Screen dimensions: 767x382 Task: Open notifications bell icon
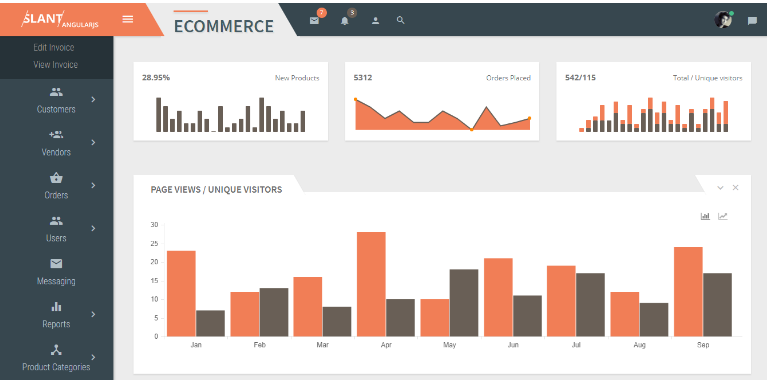(x=345, y=21)
